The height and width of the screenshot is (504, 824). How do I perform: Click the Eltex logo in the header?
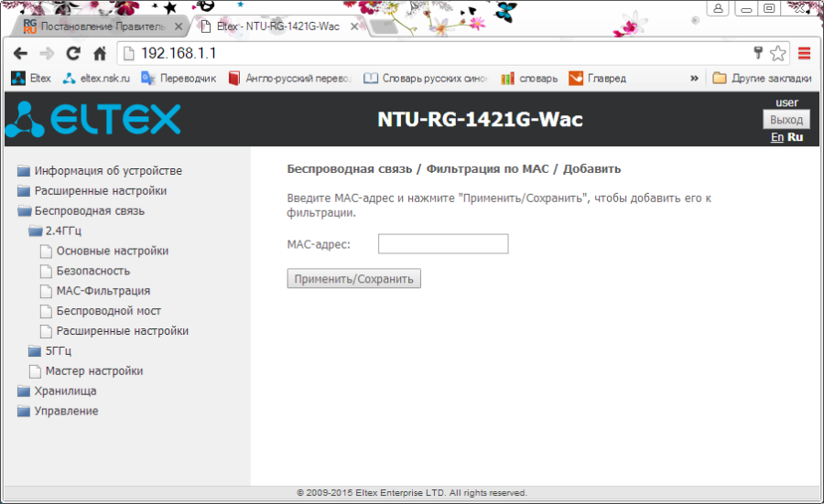(93, 119)
